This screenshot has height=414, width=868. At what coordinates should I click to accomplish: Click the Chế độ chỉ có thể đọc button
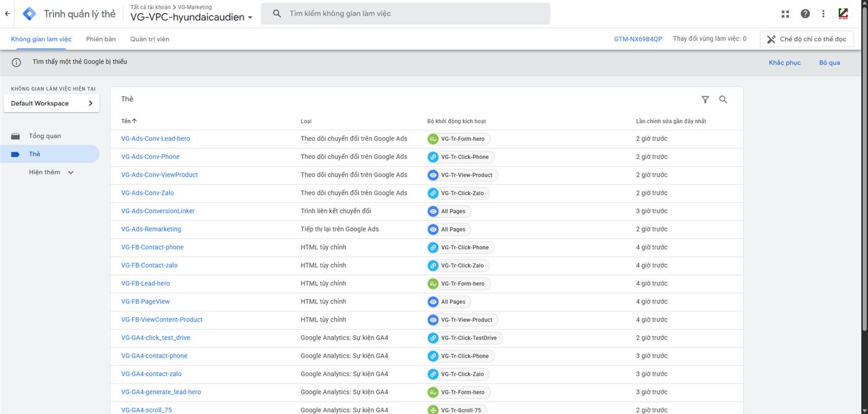click(807, 39)
